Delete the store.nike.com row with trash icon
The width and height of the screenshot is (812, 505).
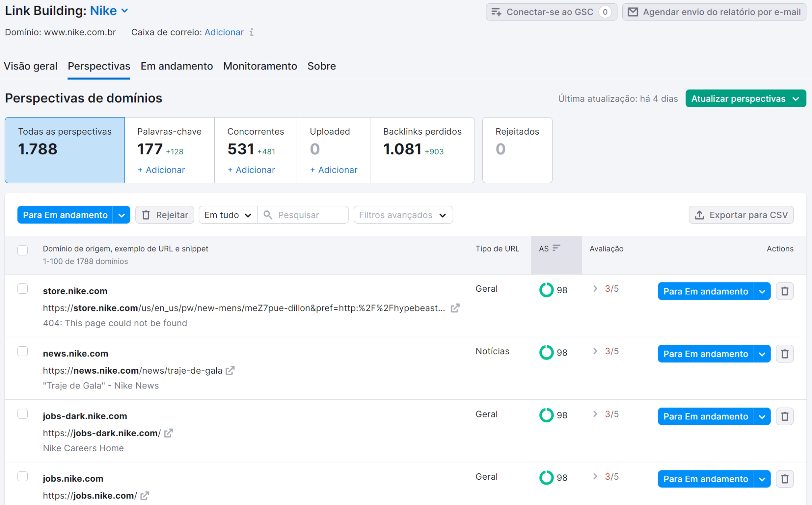(x=784, y=291)
